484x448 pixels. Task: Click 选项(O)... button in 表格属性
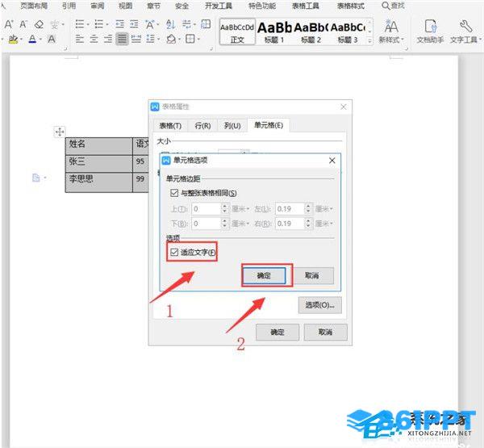coord(319,305)
